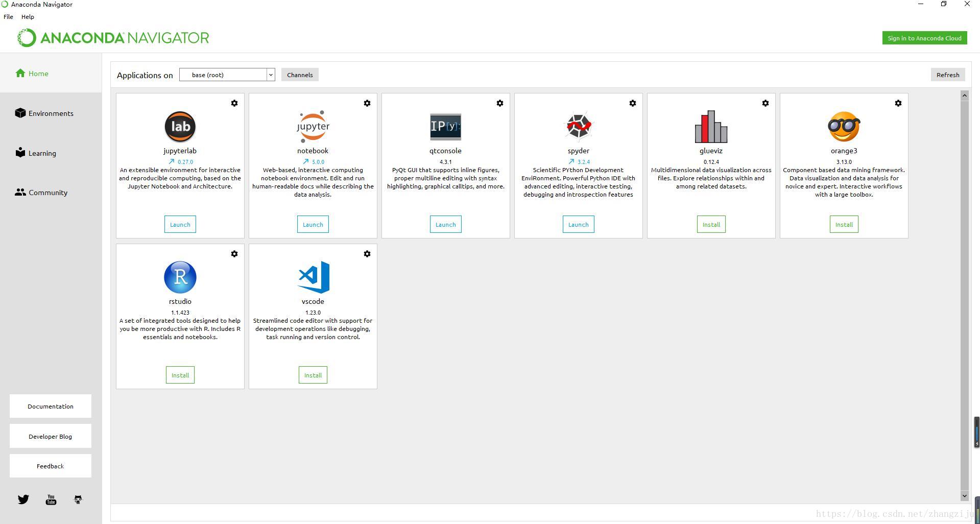Click notebook update arrow 5.0.0
This screenshot has height=524, width=980.
coord(314,162)
